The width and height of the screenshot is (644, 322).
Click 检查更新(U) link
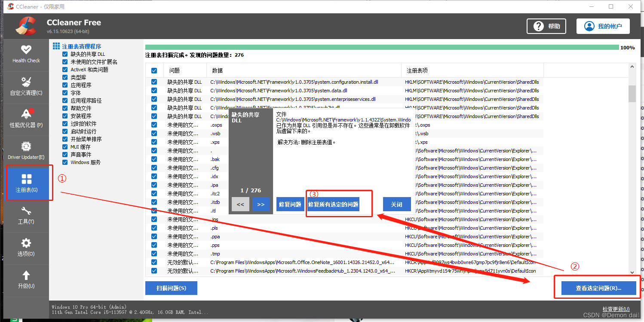[616, 309]
